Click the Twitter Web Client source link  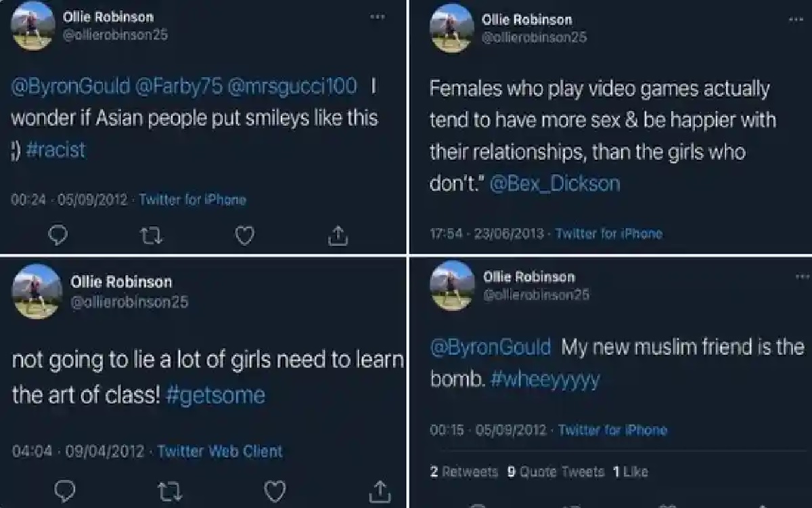220,451
